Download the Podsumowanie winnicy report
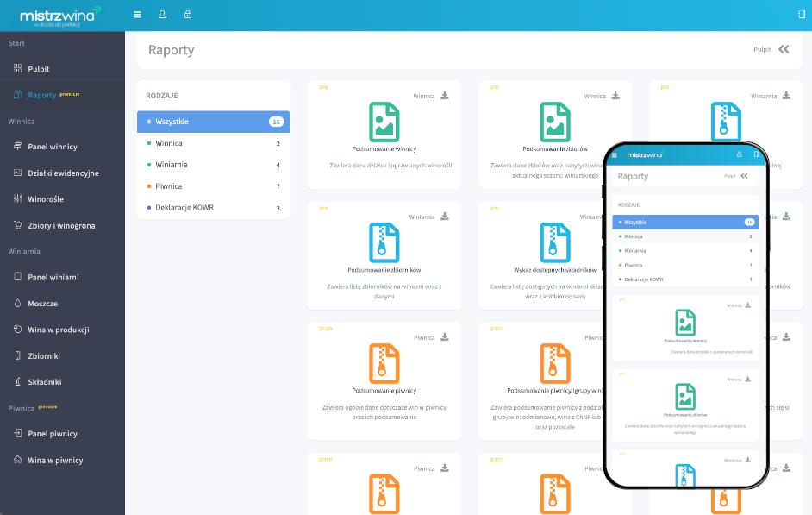 click(445, 96)
